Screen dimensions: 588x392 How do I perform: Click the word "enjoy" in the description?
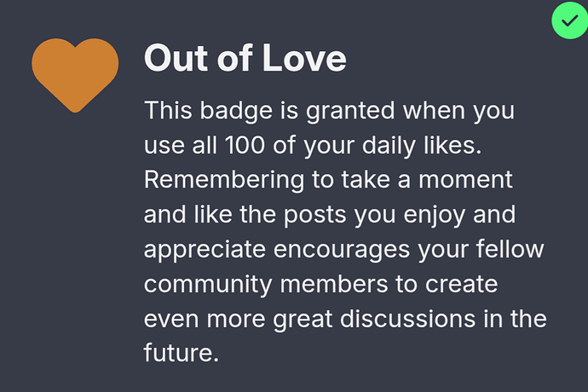pyautogui.click(x=435, y=216)
